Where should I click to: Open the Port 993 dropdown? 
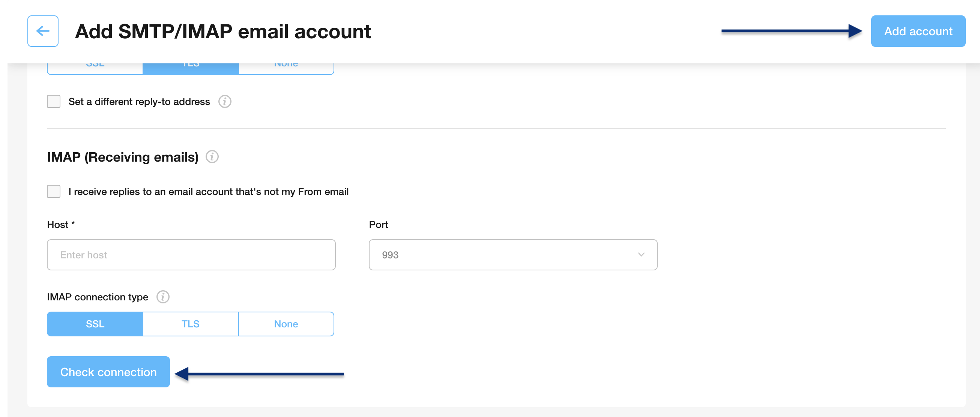point(513,255)
